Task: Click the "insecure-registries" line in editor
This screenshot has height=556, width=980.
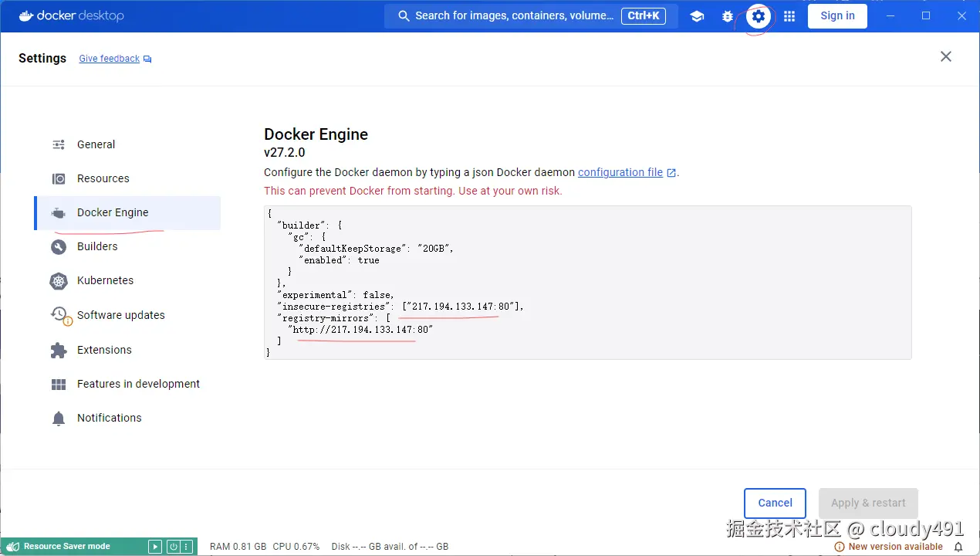Action: [400, 307]
